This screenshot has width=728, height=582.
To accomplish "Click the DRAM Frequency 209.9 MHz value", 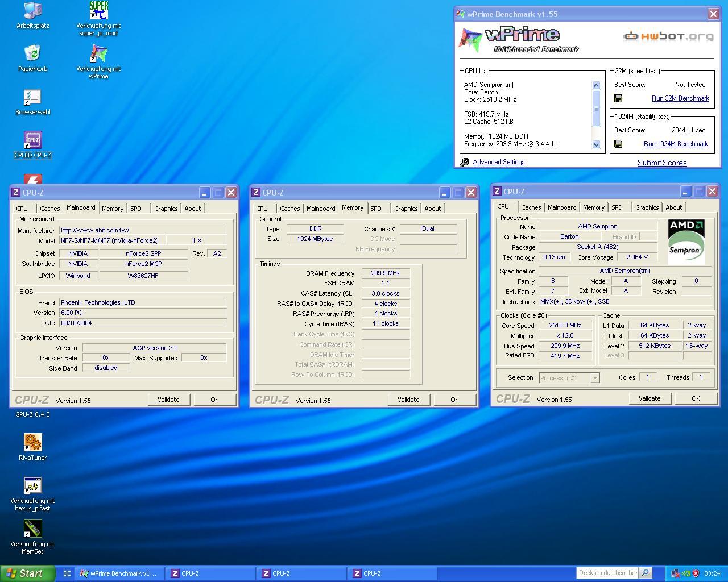I will point(386,273).
